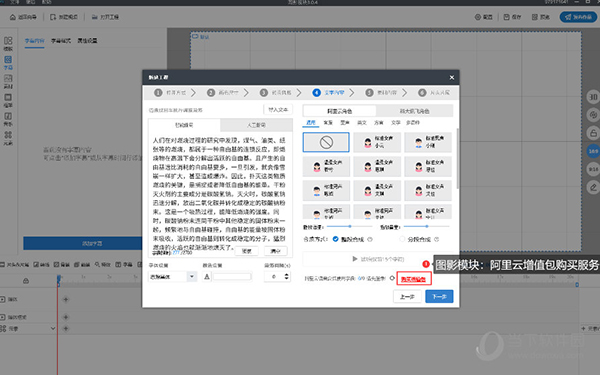
Task: Click the replace button below the text area
Action: pyautogui.click(x=247, y=251)
